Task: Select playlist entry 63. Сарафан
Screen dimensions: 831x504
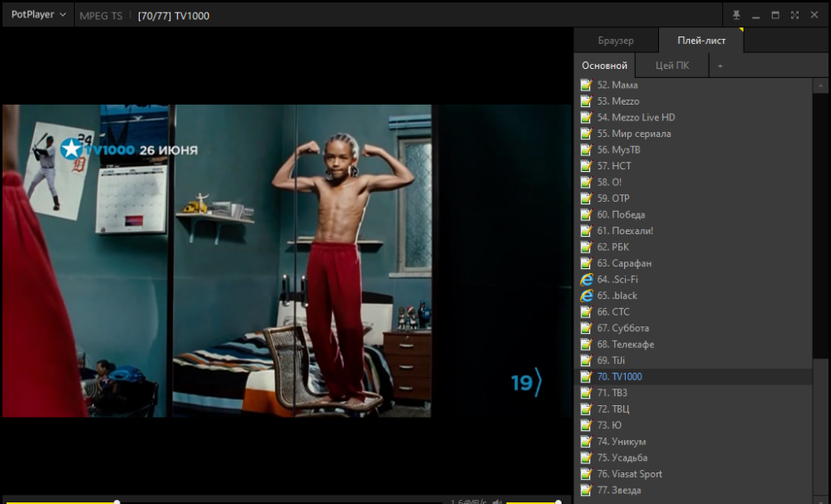Action: pos(693,263)
